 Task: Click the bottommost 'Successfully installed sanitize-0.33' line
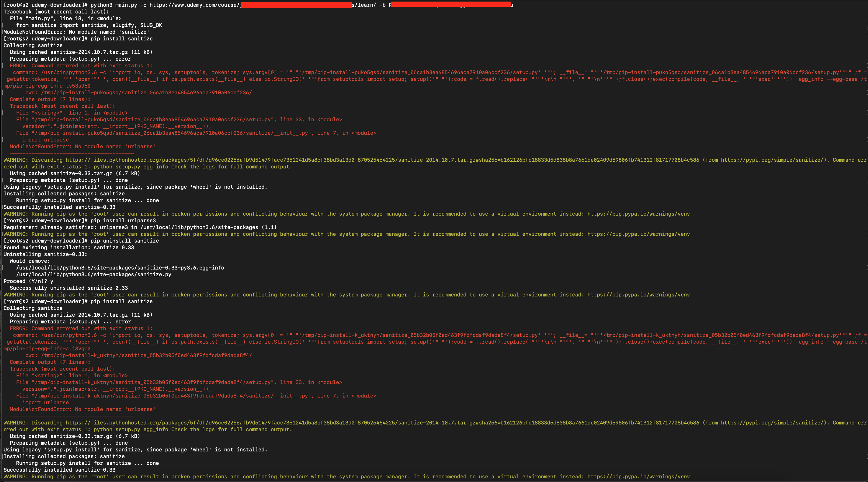coord(59,470)
